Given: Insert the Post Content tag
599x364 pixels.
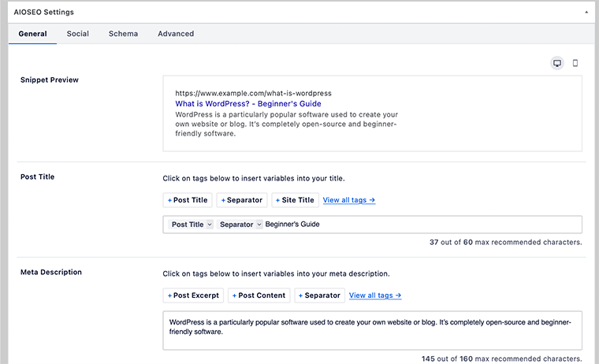Looking at the screenshot, I should 259,295.
